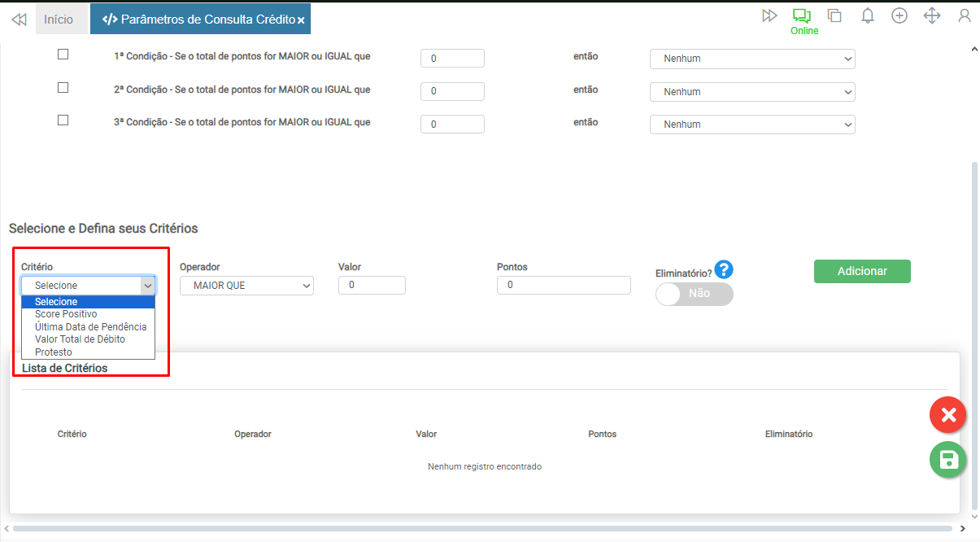Enable the 1ª Condição checkbox
This screenshot has width=980, height=542.
pos(63,55)
